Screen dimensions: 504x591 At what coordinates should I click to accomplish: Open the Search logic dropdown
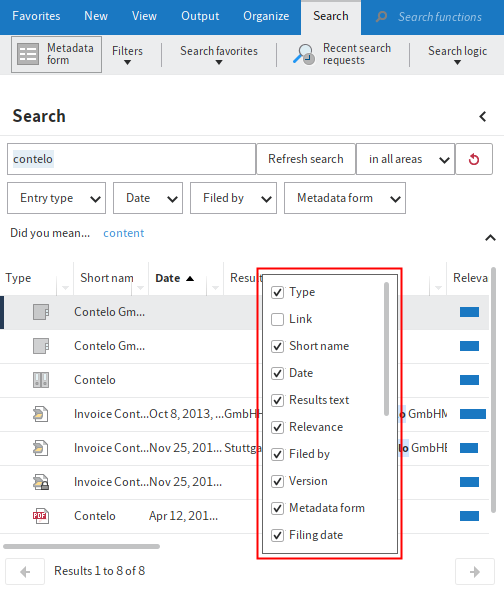coord(457,54)
